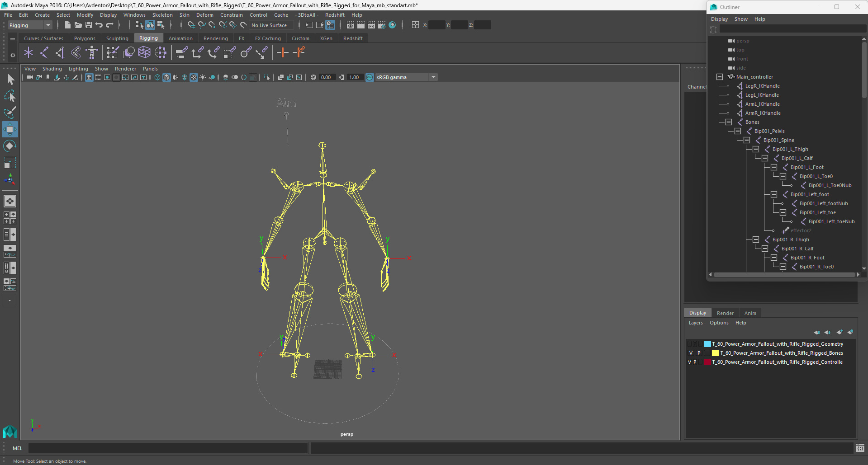The width and height of the screenshot is (868, 465).
Task: Switch to the Animation shelf tab
Action: pyautogui.click(x=180, y=38)
